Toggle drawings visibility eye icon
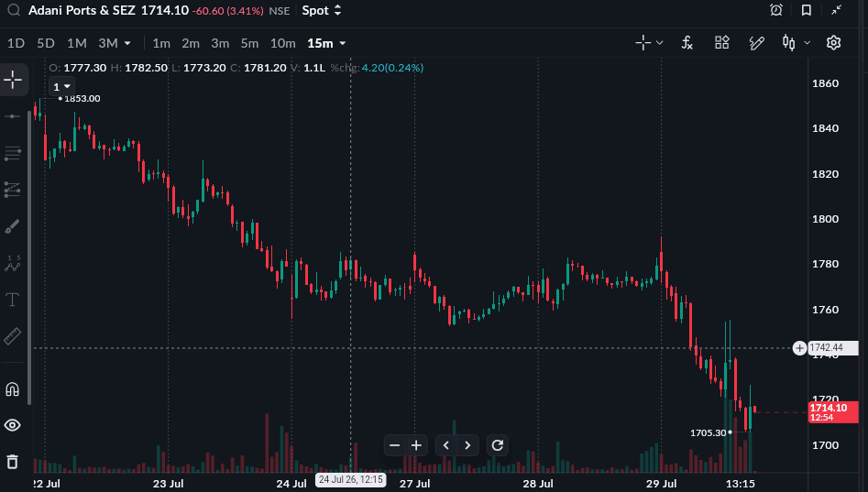Viewport: 868px width, 492px height. pos(12,425)
